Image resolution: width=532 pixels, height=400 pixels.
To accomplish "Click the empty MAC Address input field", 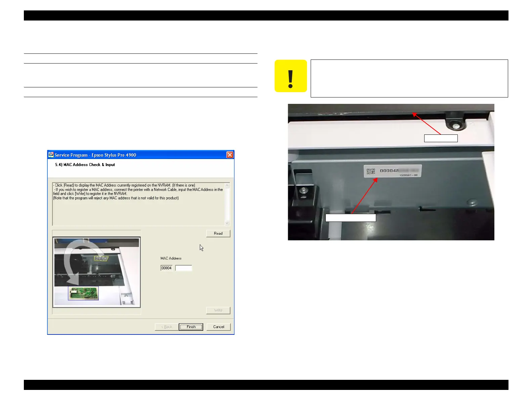I will (x=184, y=268).
